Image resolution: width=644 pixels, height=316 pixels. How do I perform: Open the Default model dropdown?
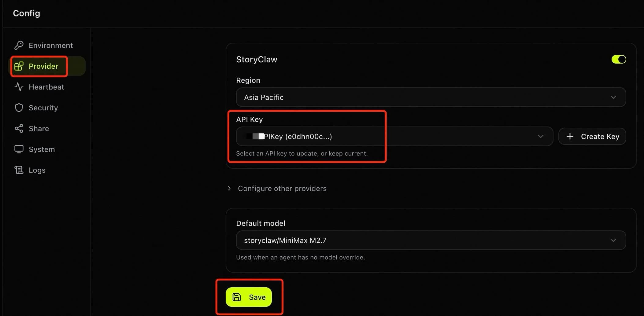[x=431, y=240]
